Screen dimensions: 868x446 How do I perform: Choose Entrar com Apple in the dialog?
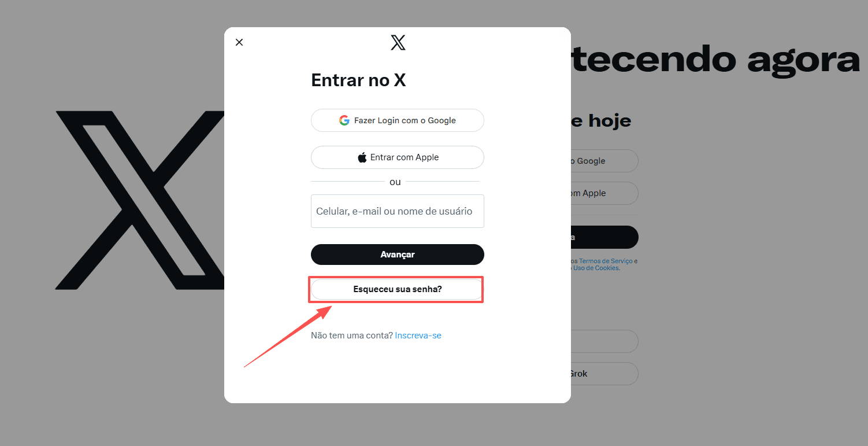[398, 157]
